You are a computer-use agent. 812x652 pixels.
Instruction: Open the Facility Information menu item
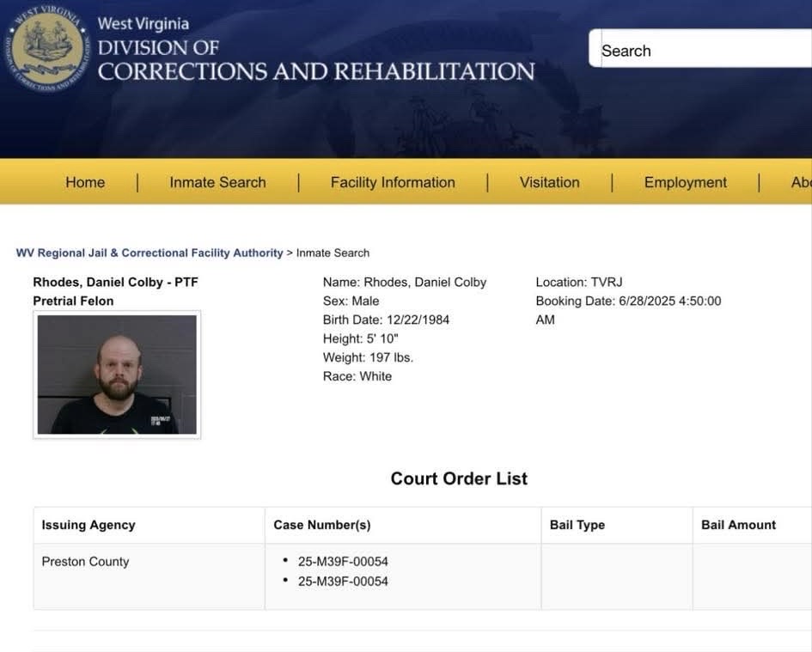coord(393,182)
